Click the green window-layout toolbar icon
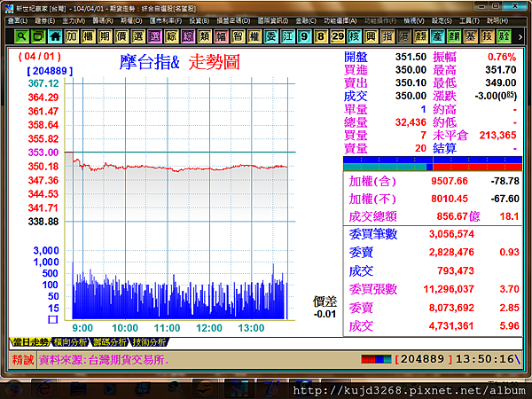532x399 pixels. click(x=38, y=36)
